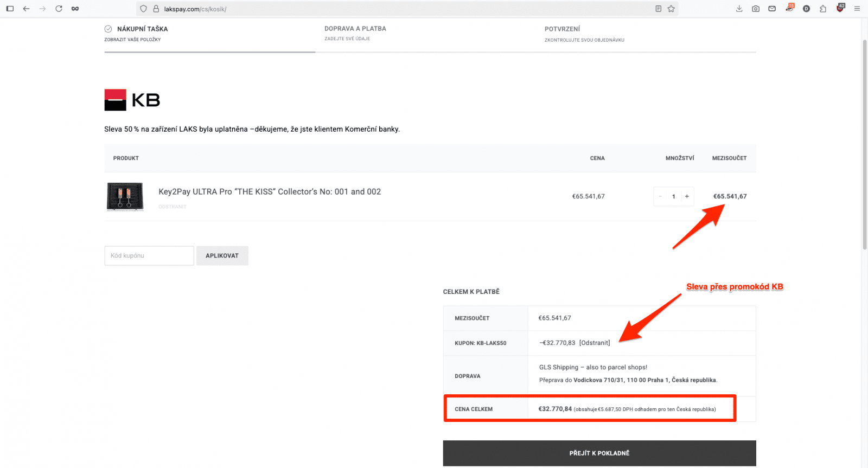Open the Potvrzení step tab

pos(584,34)
